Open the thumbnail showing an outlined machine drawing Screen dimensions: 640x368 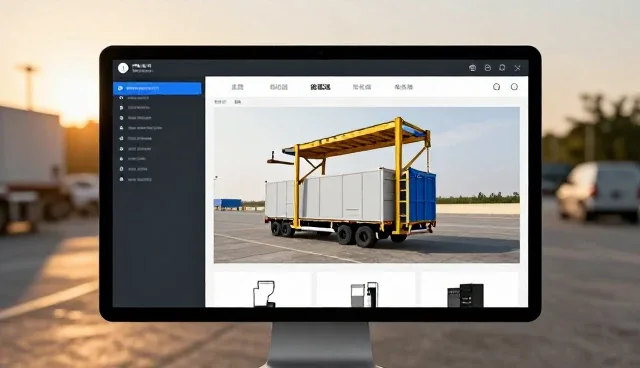tap(262, 290)
